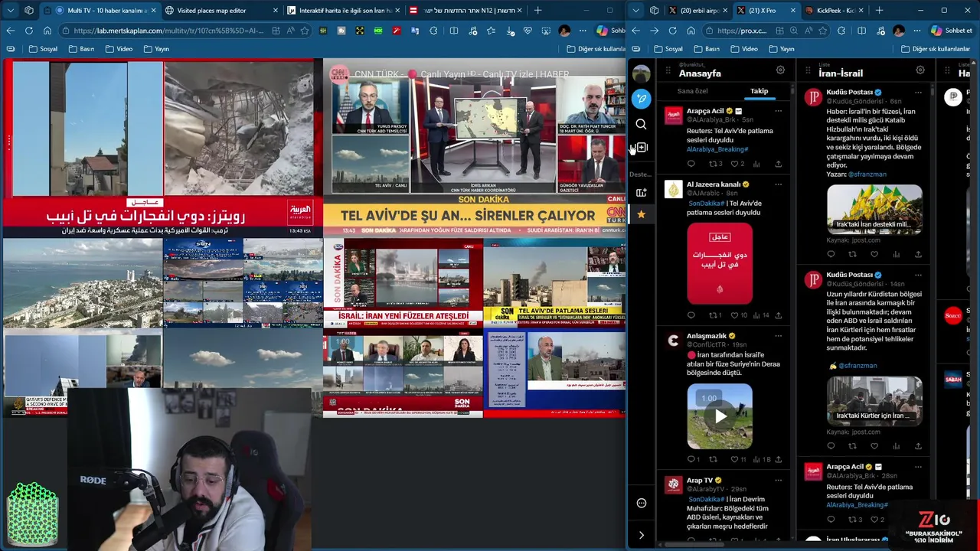The height and width of the screenshot is (551, 980).
Task: Open a new tab in the left browser window
Action: 537,11
